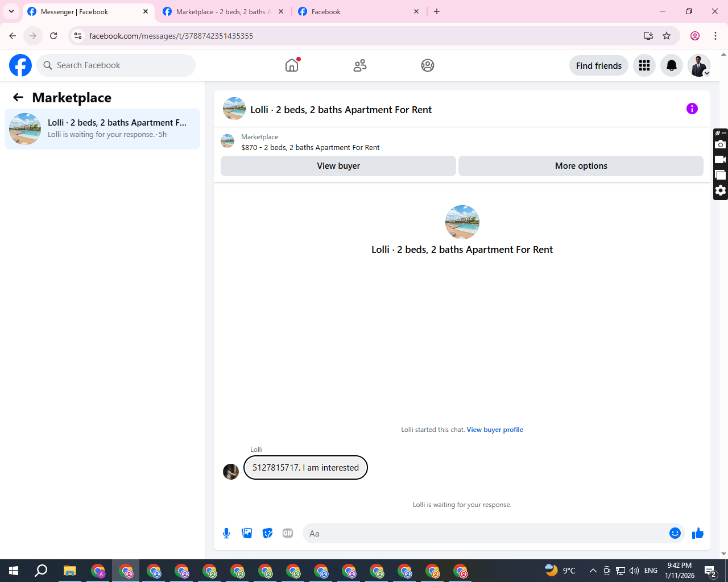Click the video recorder icon on the floating side toolbar

[x=721, y=160]
